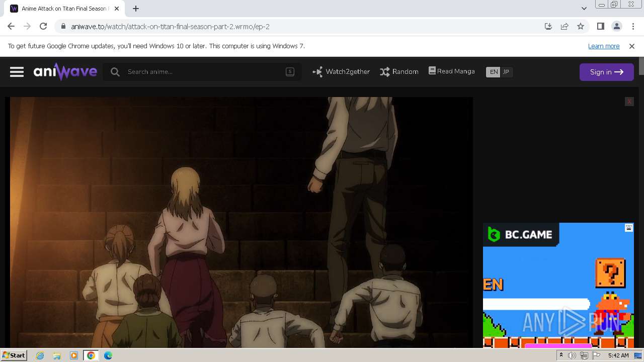Click the clock showing 5:42 AM
The image size is (644, 362).
(618, 355)
